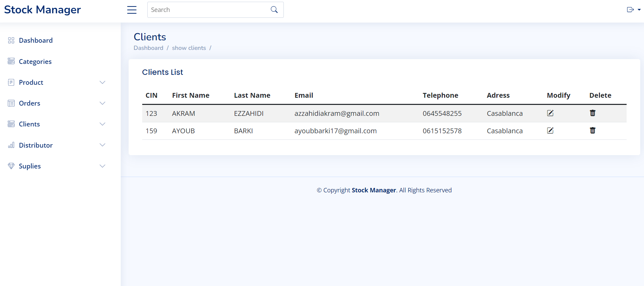The height and width of the screenshot is (286, 644).
Task: Toggle the sidebar with the hamburger icon
Action: pyautogui.click(x=132, y=10)
